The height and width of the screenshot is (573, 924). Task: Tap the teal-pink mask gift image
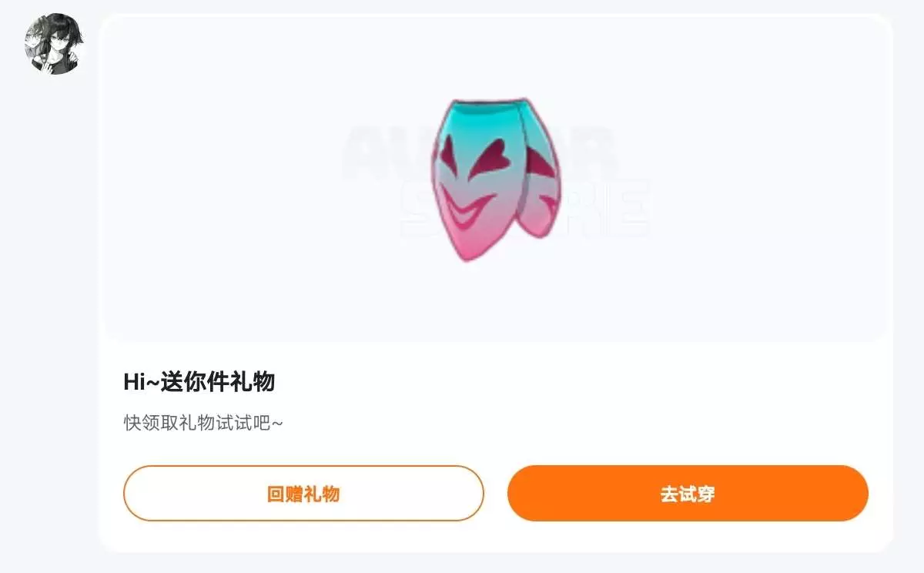click(496, 180)
